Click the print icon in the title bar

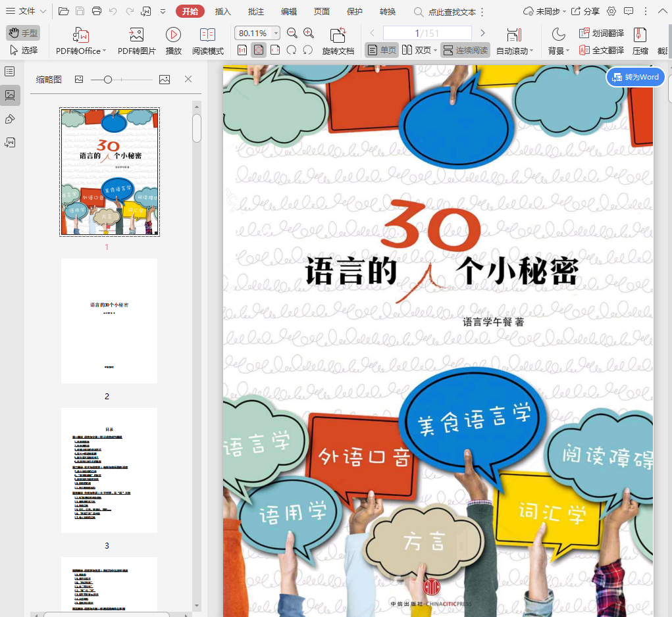coord(97,11)
